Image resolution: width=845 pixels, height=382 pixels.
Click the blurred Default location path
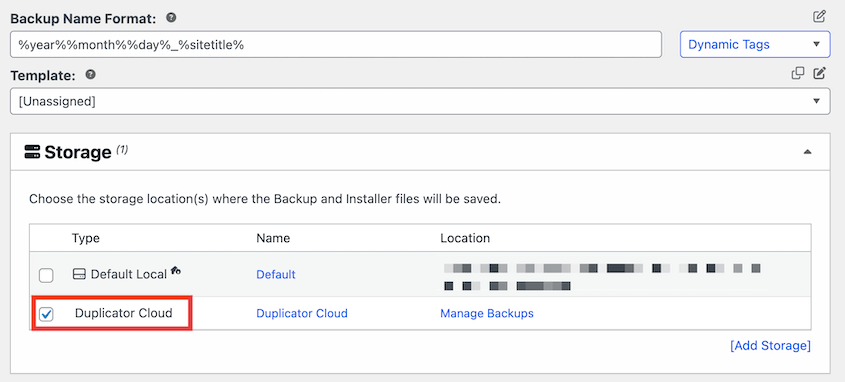coord(602,276)
